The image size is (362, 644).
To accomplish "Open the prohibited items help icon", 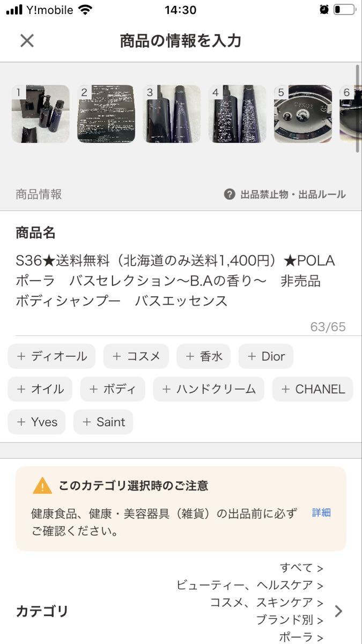I will coord(230,194).
